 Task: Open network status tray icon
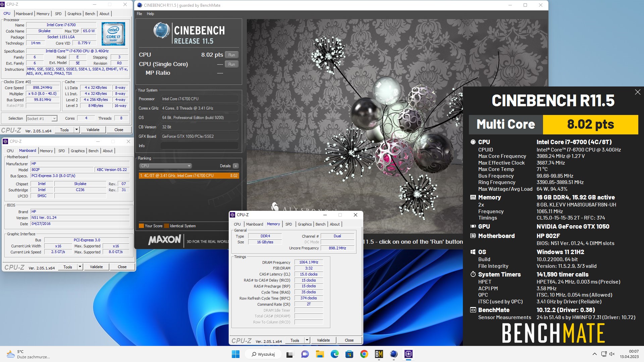pos(604,354)
